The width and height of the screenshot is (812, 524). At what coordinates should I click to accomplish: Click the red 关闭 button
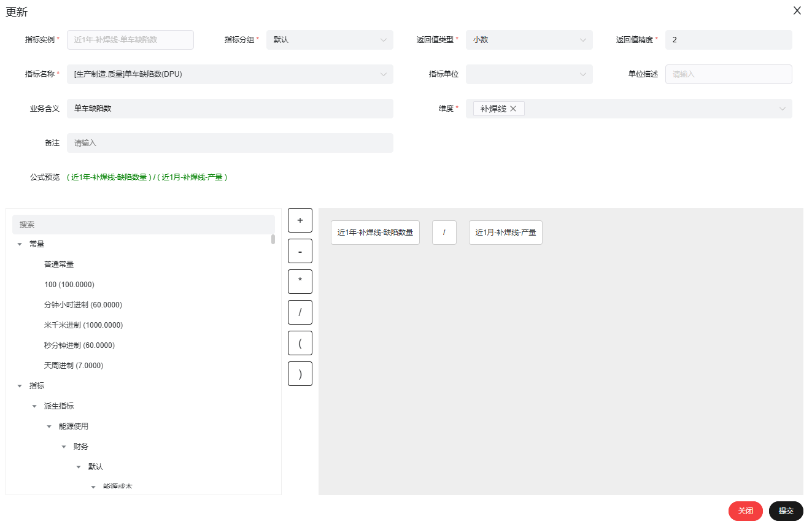[x=745, y=511]
